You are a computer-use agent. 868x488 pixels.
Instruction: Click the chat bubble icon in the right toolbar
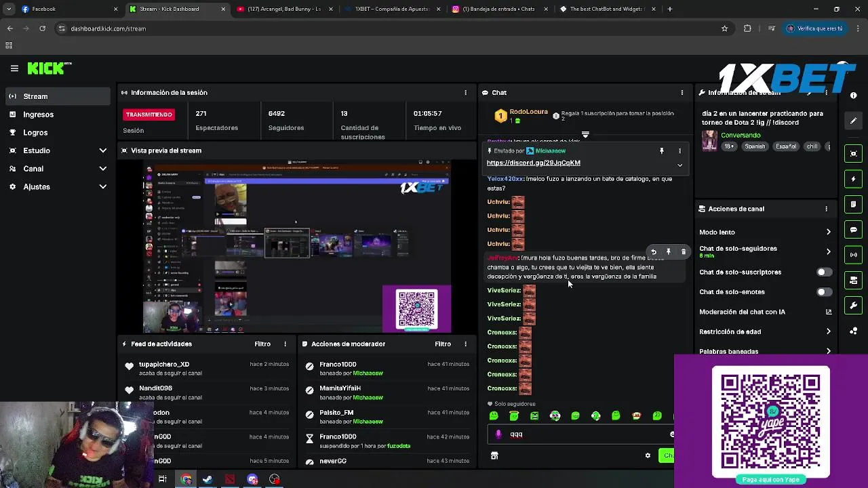[x=854, y=230]
